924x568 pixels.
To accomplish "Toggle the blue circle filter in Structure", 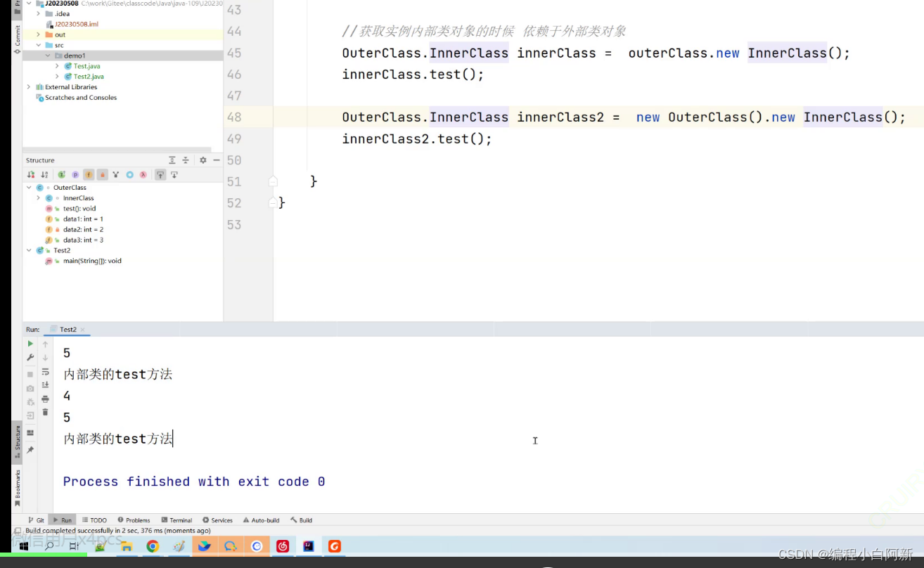I will [129, 174].
